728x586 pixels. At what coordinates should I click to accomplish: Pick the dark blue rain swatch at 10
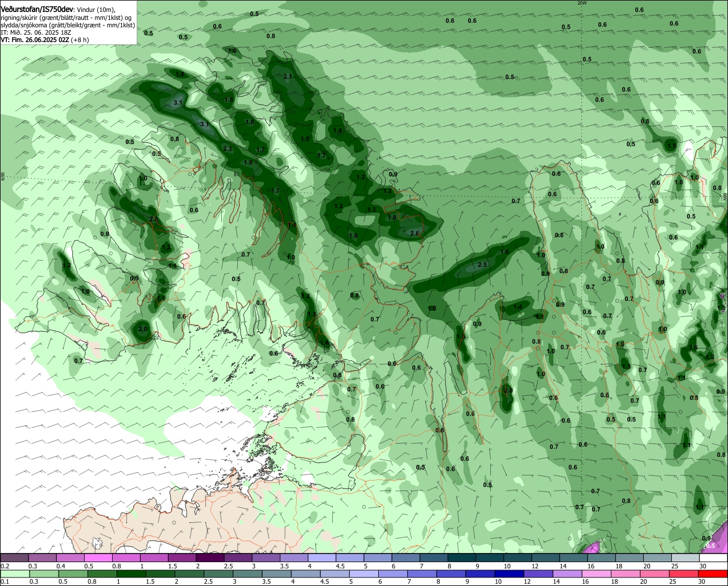click(508, 574)
